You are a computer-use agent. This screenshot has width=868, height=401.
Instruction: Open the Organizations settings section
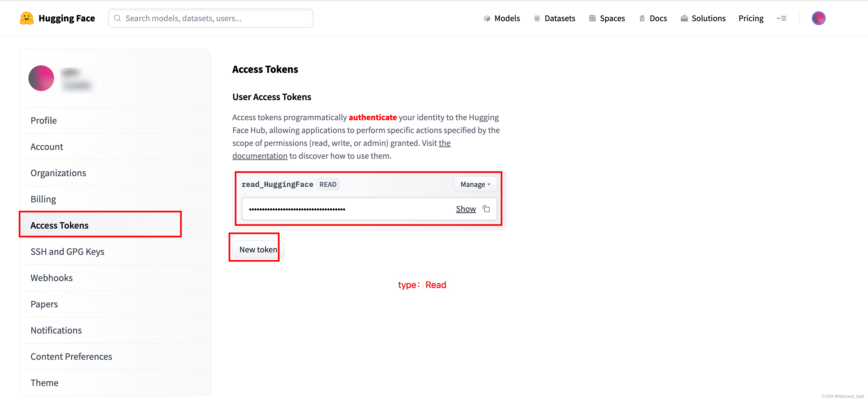tap(115, 173)
